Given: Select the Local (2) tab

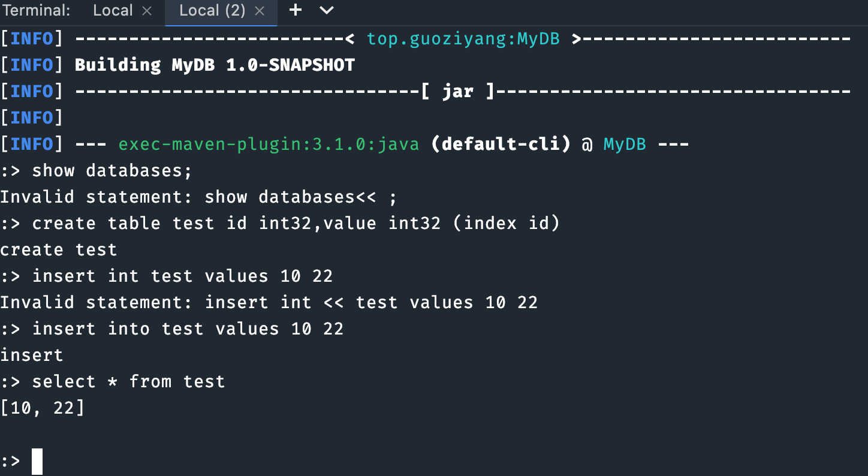Looking at the screenshot, I should [213, 10].
